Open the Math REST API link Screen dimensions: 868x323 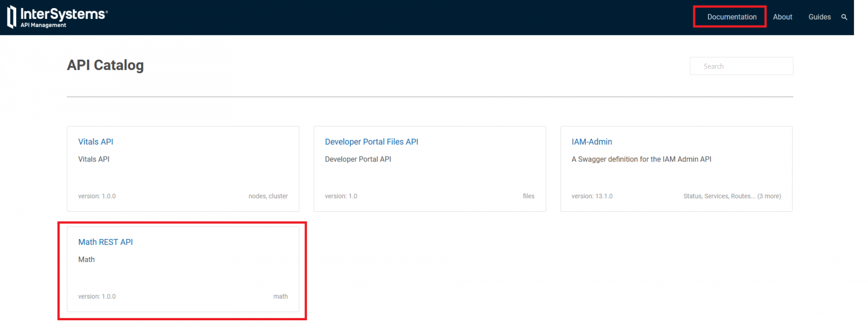[105, 242]
